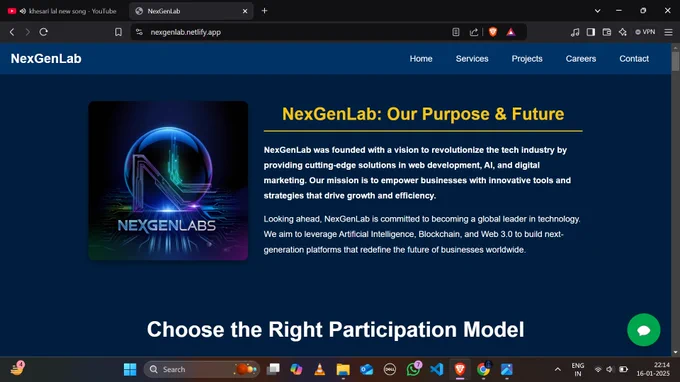
Task: Open VLC media player from taskbar
Action: (320, 369)
